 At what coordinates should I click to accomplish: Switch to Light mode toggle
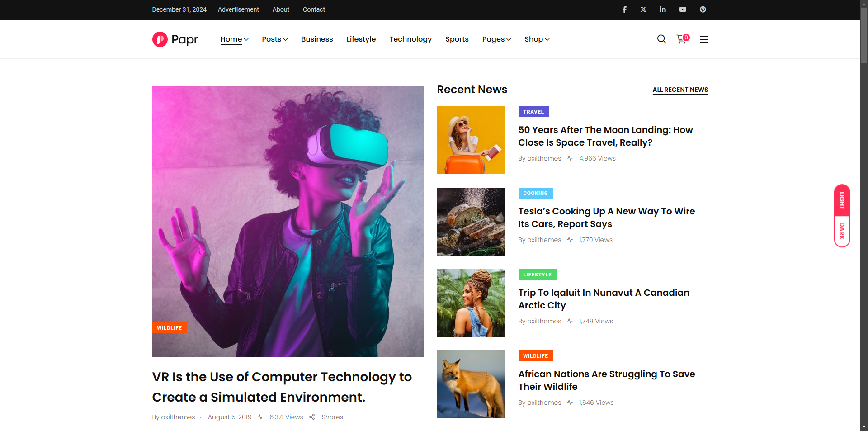pos(842,200)
